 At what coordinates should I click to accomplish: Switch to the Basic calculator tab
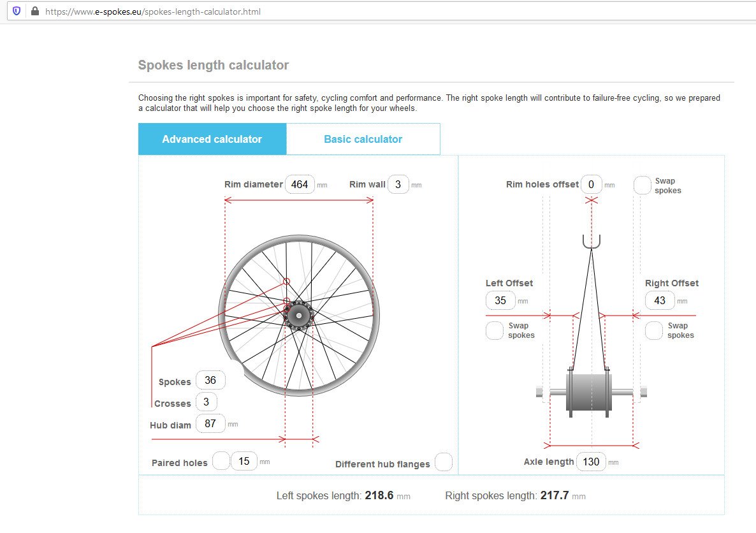(363, 139)
